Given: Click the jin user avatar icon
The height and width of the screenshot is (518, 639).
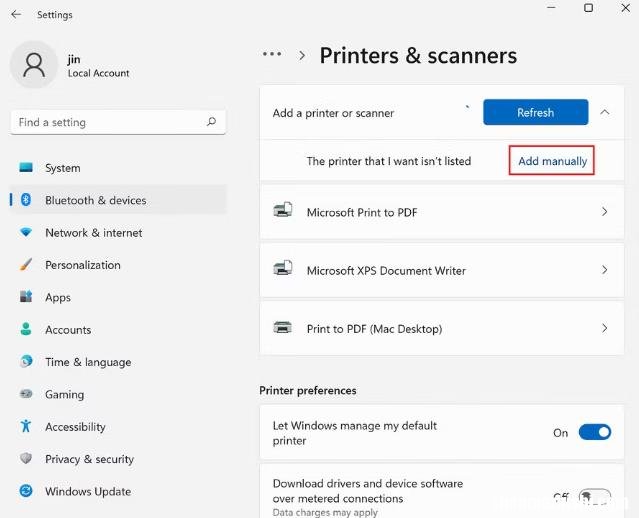Looking at the screenshot, I should click(34, 64).
